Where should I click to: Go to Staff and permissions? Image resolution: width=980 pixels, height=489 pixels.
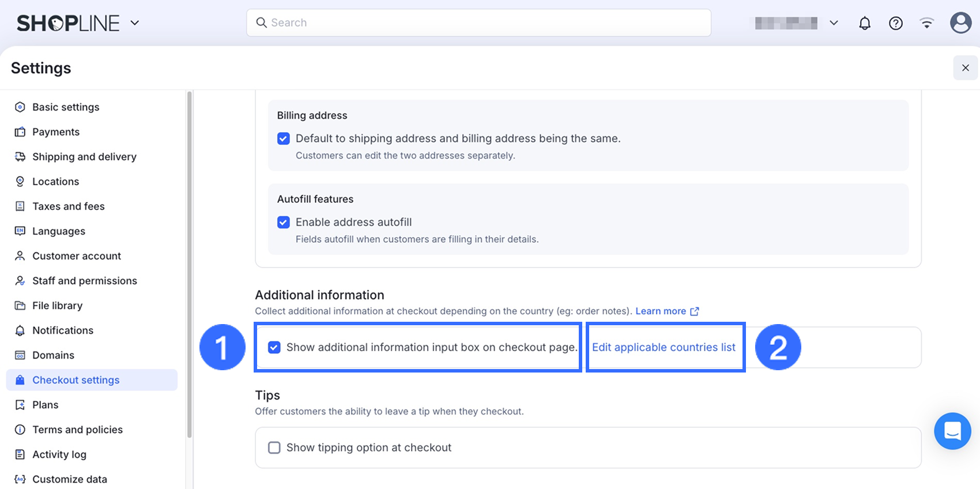point(92,281)
